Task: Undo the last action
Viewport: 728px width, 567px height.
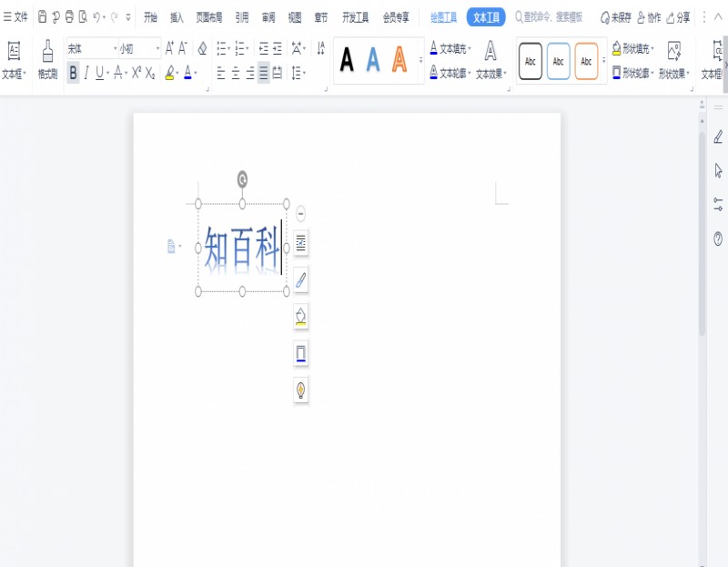Action: click(96, 17)
